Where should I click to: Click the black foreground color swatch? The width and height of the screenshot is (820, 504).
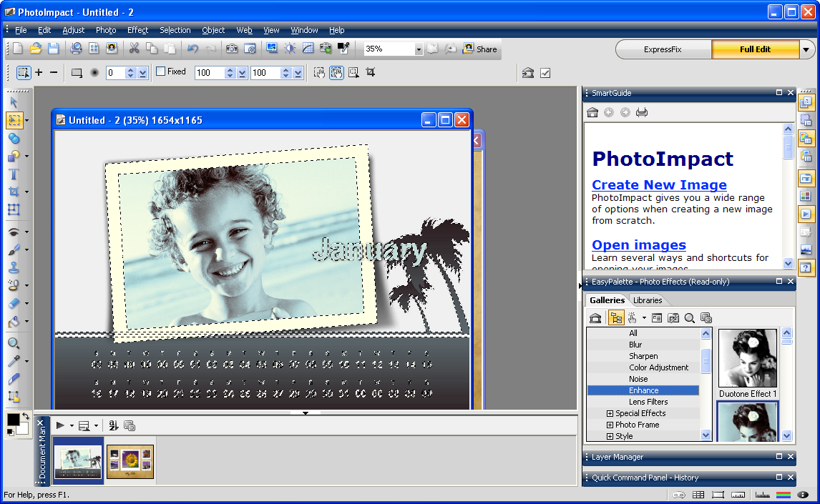pyautogui.click(x=13, y=420)
